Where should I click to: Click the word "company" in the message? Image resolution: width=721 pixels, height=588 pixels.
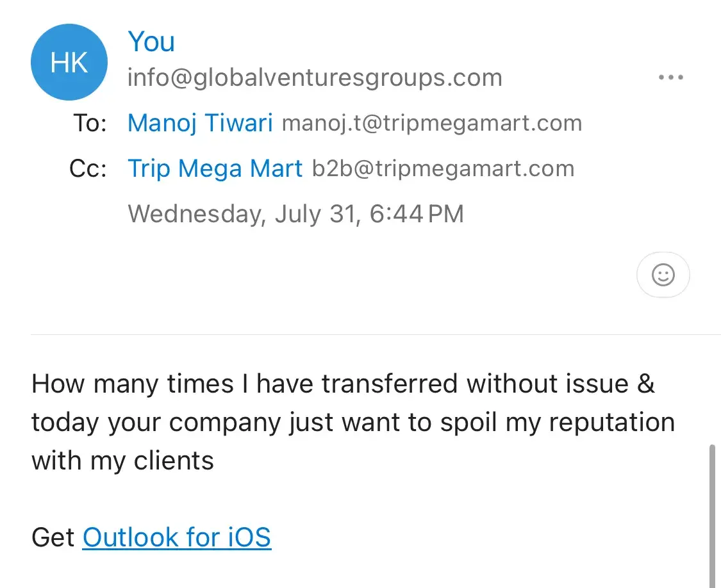226,422
